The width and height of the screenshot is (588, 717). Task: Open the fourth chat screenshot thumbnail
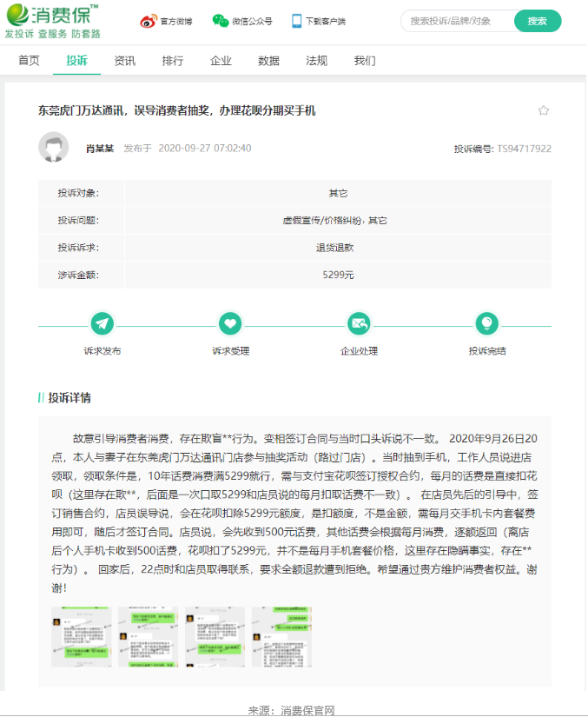281,636
